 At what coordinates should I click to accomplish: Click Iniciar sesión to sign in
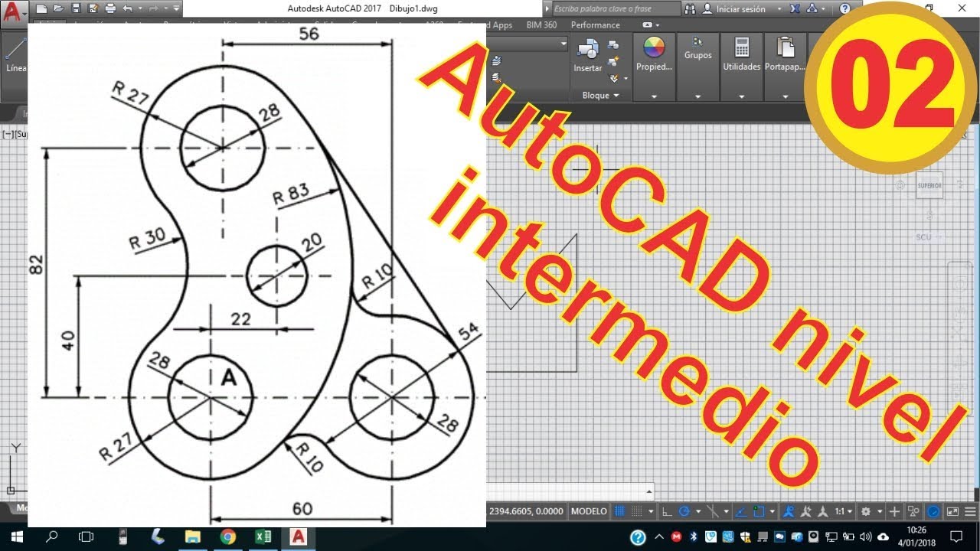pos(740,9)
